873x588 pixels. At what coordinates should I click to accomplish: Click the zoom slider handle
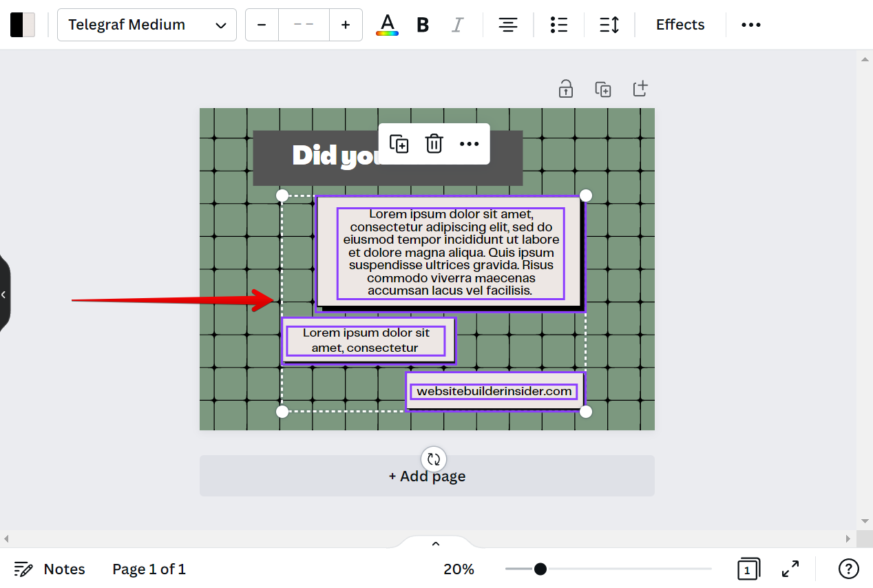click(x=540, y=569)
